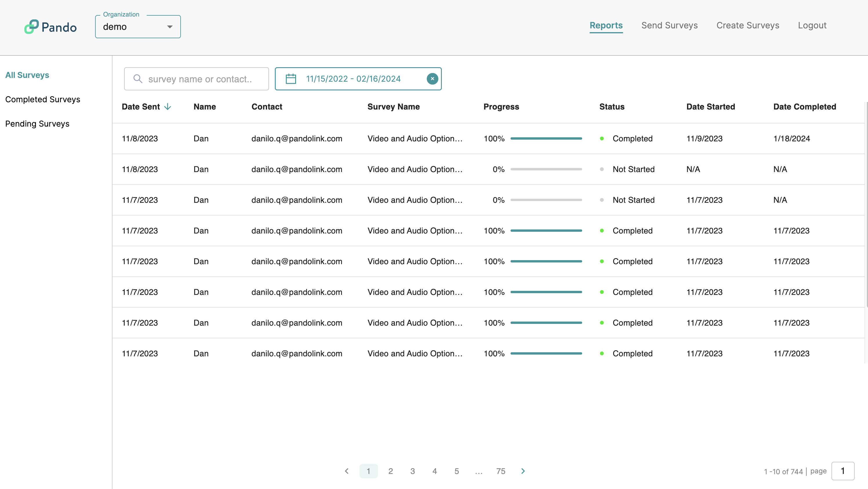Click the 1 -10 of 744 text
Screen dimensions: 868x489
(x=783, y=472)
